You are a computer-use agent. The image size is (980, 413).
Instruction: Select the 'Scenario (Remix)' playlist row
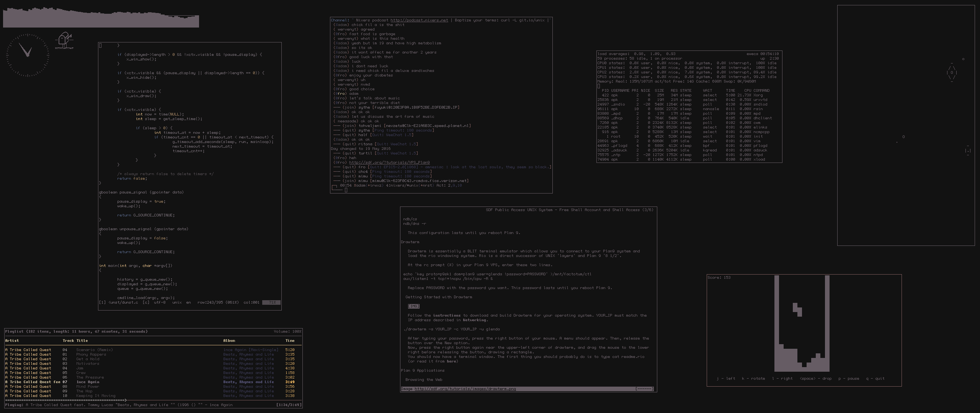(x=94, y=350)
